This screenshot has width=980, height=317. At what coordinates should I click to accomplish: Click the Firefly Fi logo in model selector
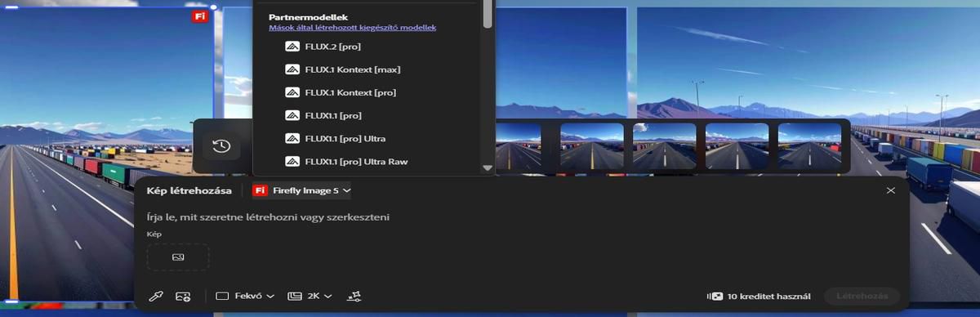pos(261,190)
